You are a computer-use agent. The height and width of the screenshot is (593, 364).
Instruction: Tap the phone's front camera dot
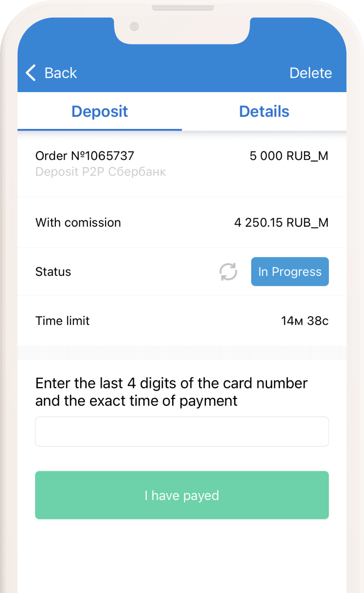click(x=134, y=26)
